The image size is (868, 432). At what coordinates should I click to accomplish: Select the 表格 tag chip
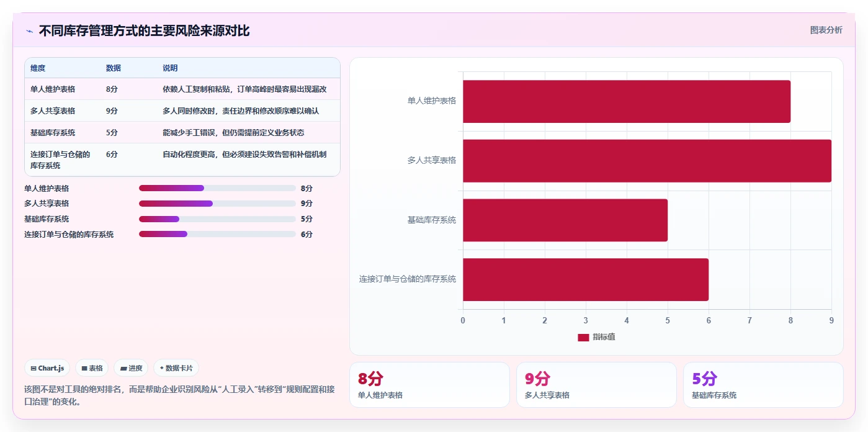tap(92, 368)
